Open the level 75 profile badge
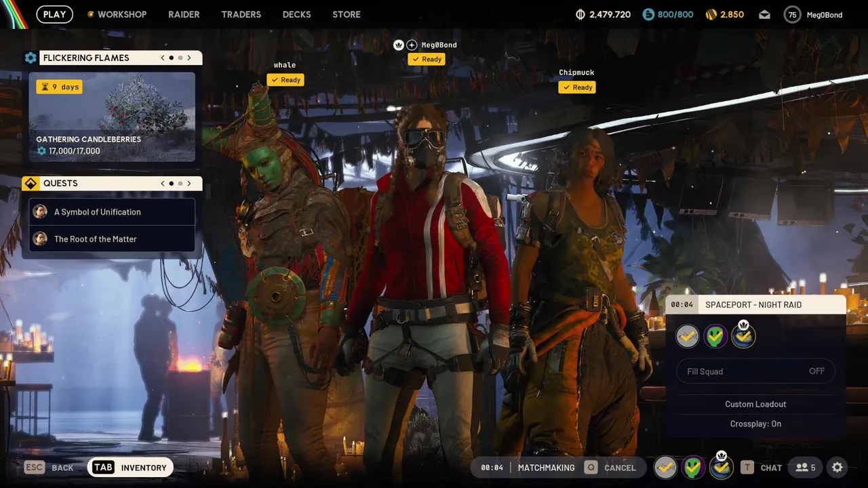868x488 pixels. coord(792,14)
